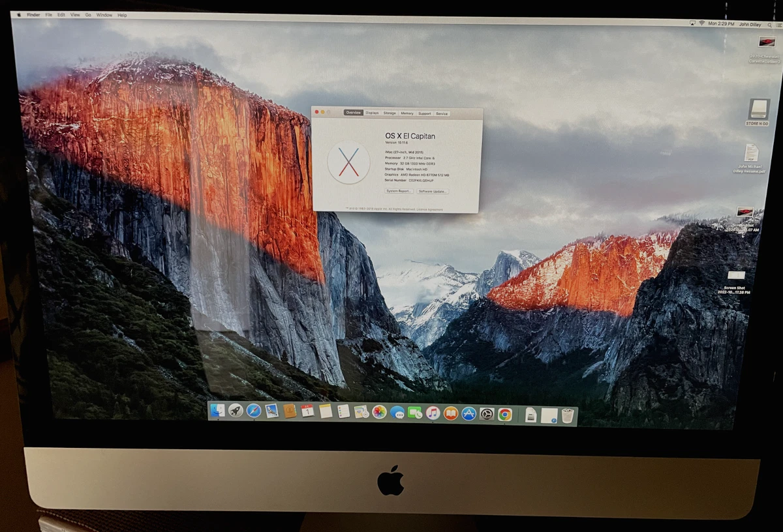Screen dimensions: 783x532
Task: Click the Software Update button
Action: click(x=433, y=191)
